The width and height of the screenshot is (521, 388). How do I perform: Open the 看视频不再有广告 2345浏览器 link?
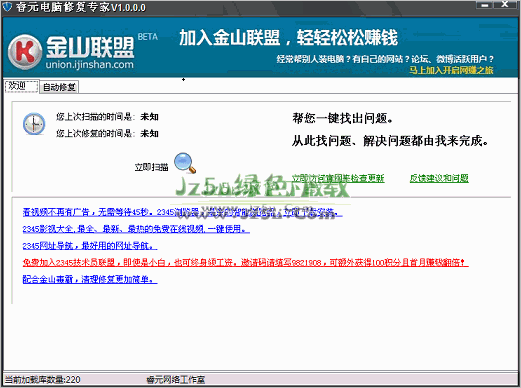[x=182, y=212]
